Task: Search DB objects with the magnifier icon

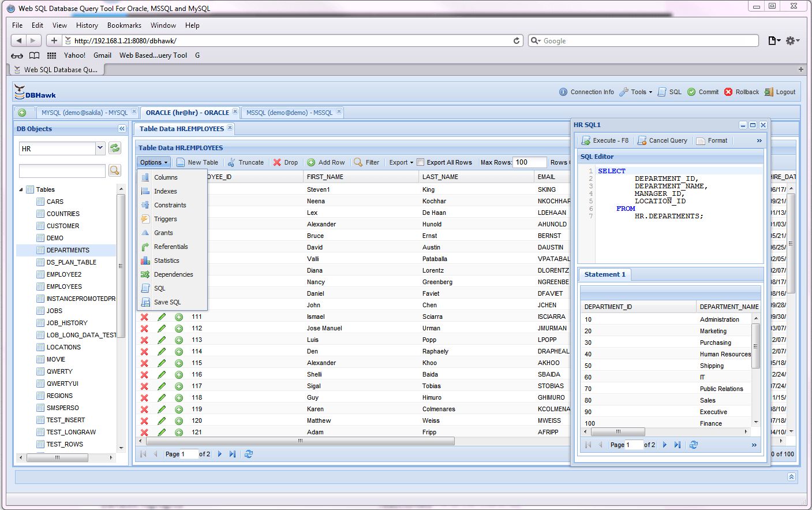Action: (115, 170)
